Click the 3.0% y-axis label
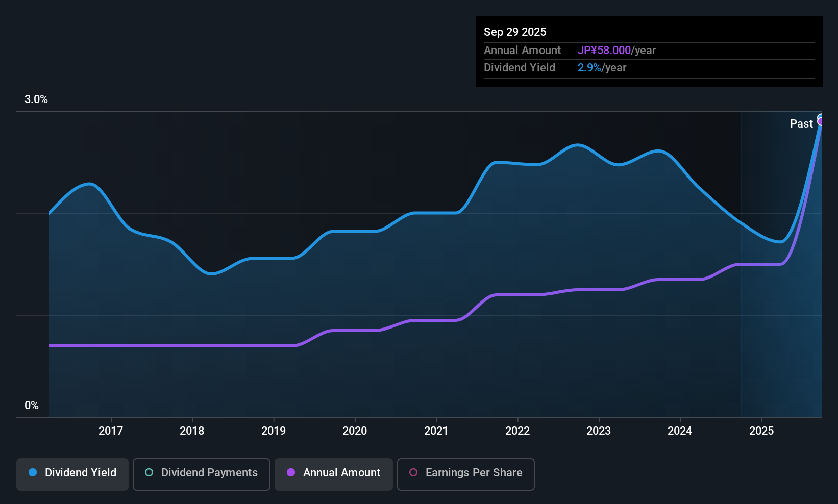 (x=36, y=99)
